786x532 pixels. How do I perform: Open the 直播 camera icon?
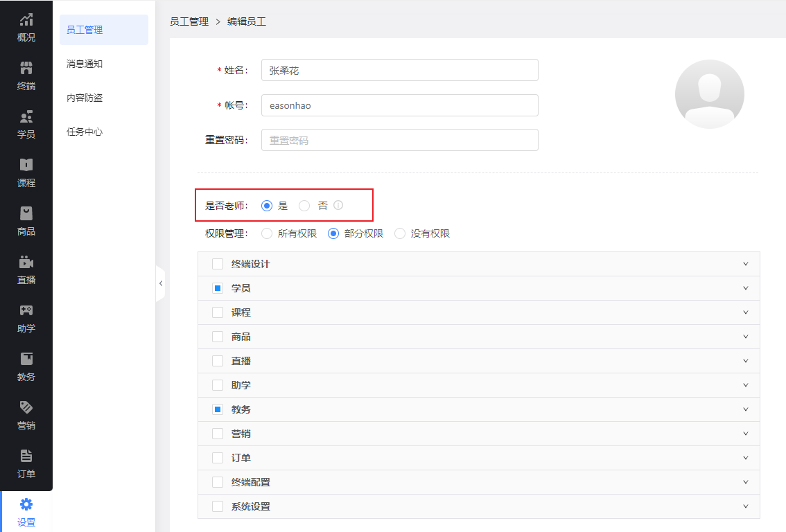[26, 262]
